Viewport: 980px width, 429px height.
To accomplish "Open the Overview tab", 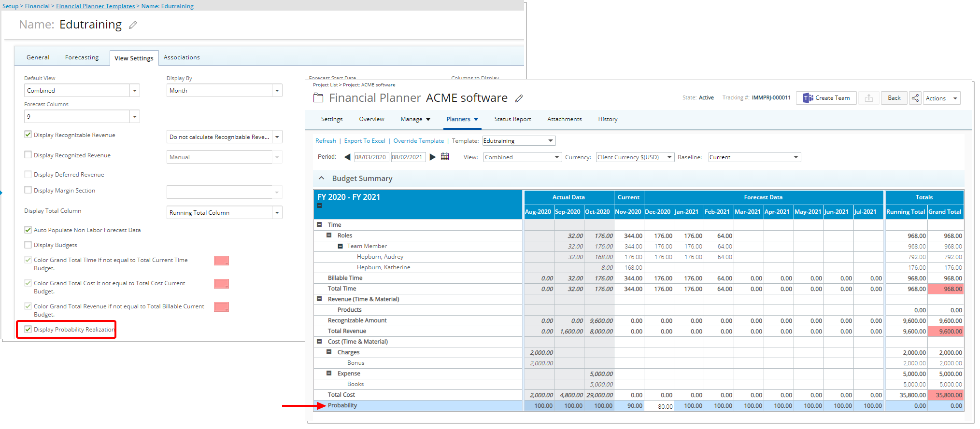I will pos(371,119).
